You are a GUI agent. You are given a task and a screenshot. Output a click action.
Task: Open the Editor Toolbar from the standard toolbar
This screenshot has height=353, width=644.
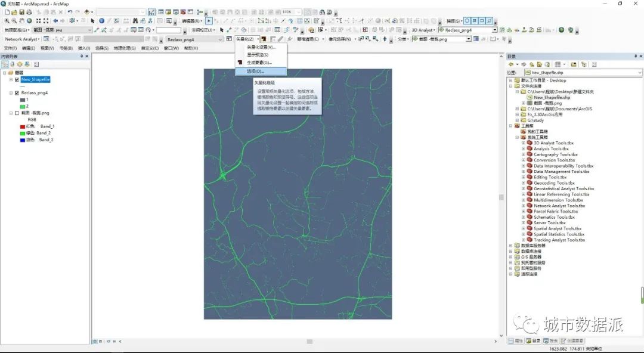(x=151, y=13)
